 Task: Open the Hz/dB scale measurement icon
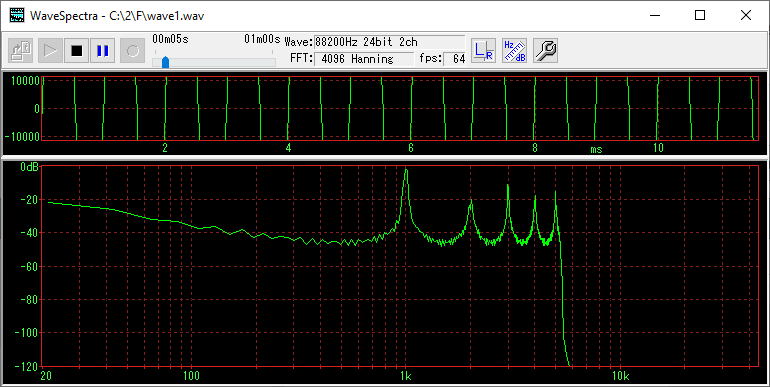tap(515, 51)
